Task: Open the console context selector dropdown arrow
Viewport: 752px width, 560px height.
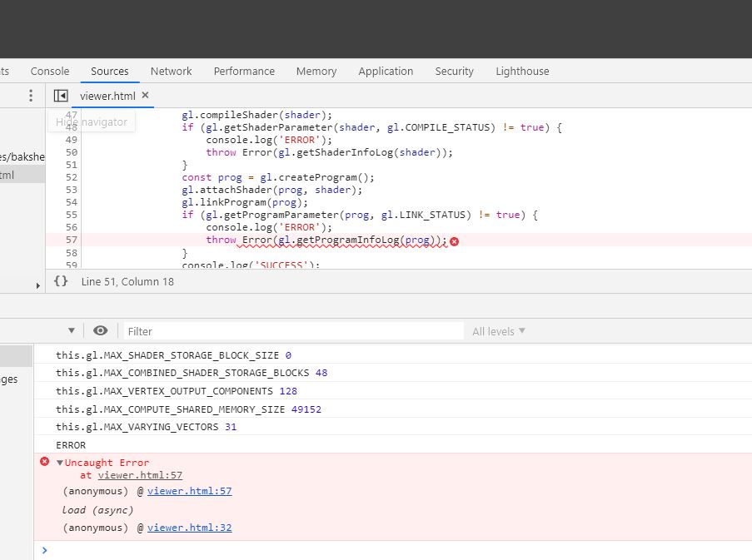Action: click(x=71, y=331)
